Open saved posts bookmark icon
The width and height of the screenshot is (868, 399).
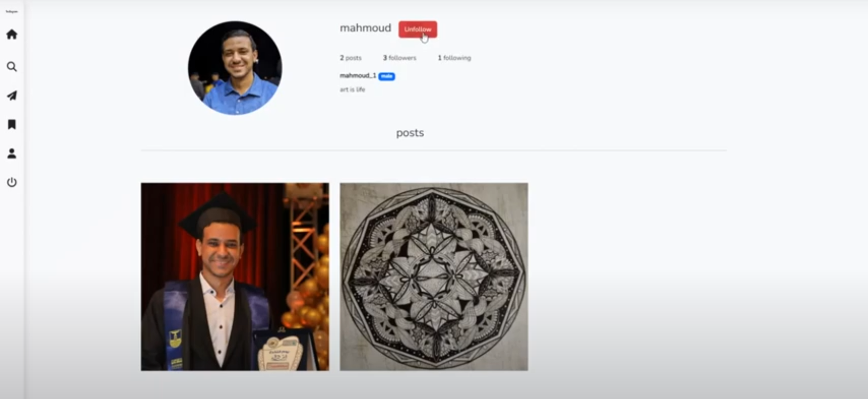pos(11,125)
